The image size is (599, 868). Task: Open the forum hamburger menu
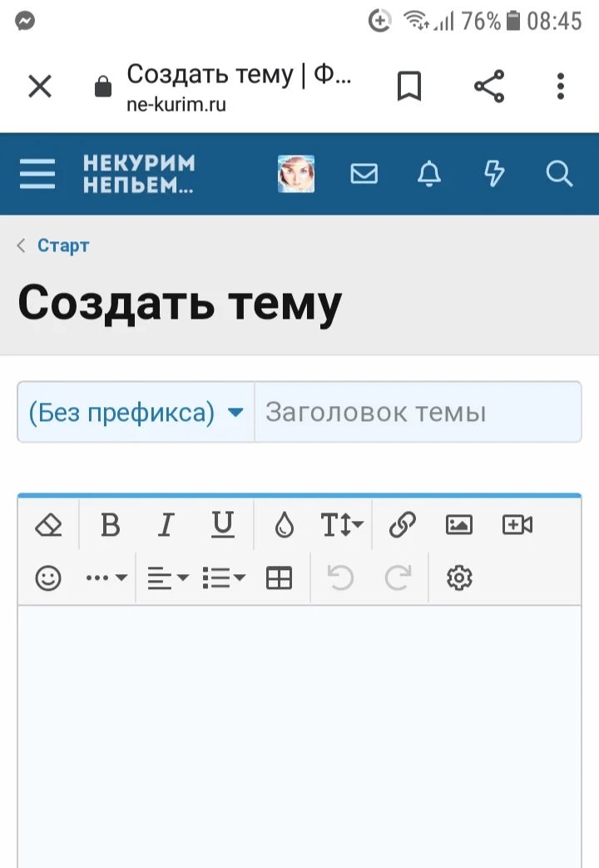point(37,174)
